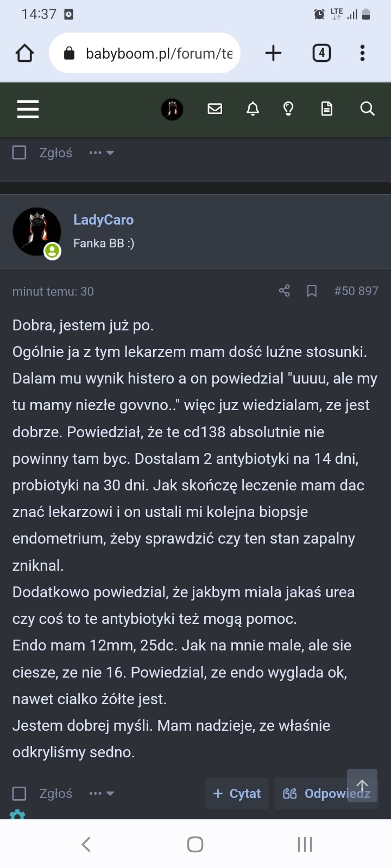Screen dimensions: 391x868
Task: Tap the browser home icon
Action: pyautogui.click(x=25, y=53)
